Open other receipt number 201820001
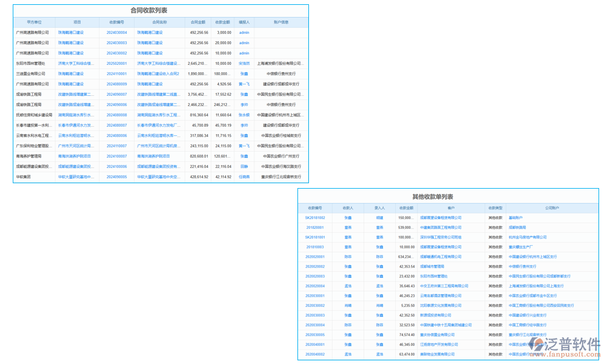The image size is (607, 364). [315, 227]
